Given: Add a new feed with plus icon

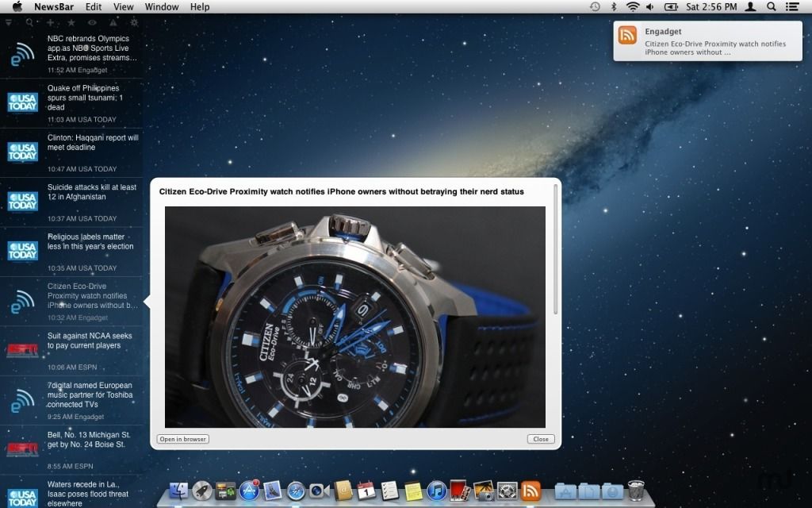Looking at the screenshot, I should (50, 22).
